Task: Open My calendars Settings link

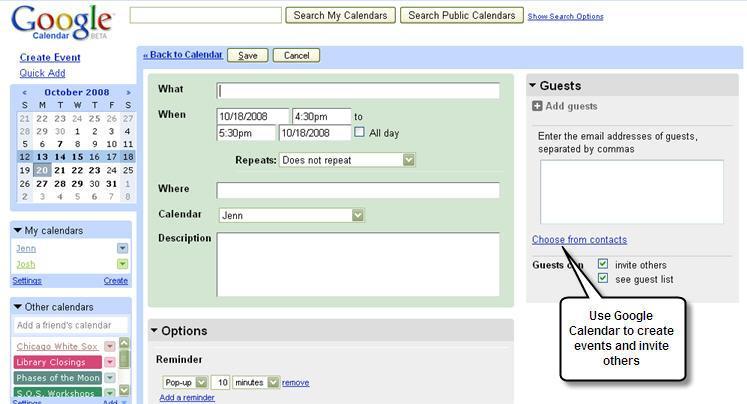Action: [27, 281]
